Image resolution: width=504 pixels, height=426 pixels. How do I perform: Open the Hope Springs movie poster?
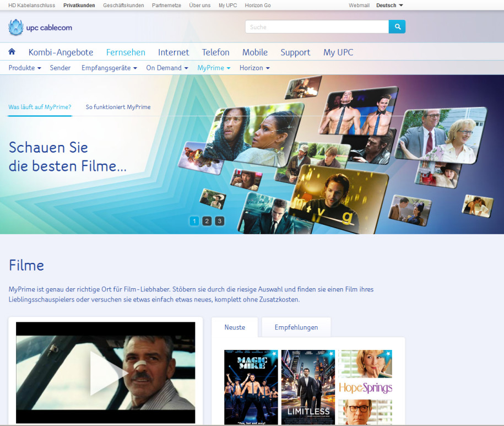(x=365, y=387)
